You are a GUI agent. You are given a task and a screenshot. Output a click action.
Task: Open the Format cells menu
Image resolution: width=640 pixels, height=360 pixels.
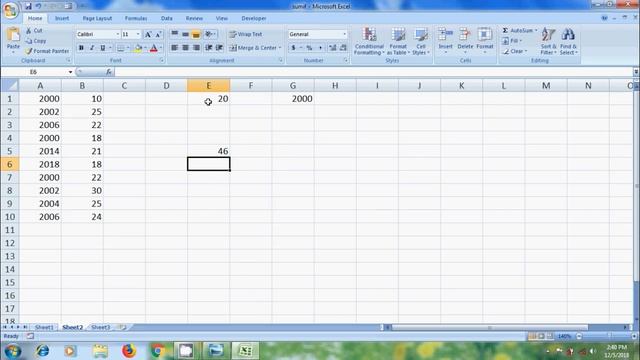tap(485, 40)
